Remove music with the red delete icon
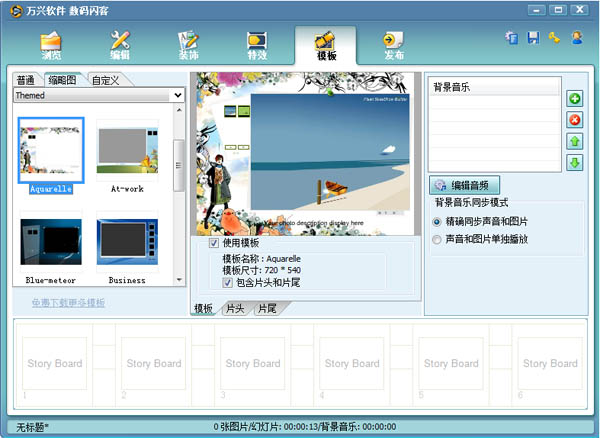600x438 pixels. pyautogui.click(x=575, y=120)
